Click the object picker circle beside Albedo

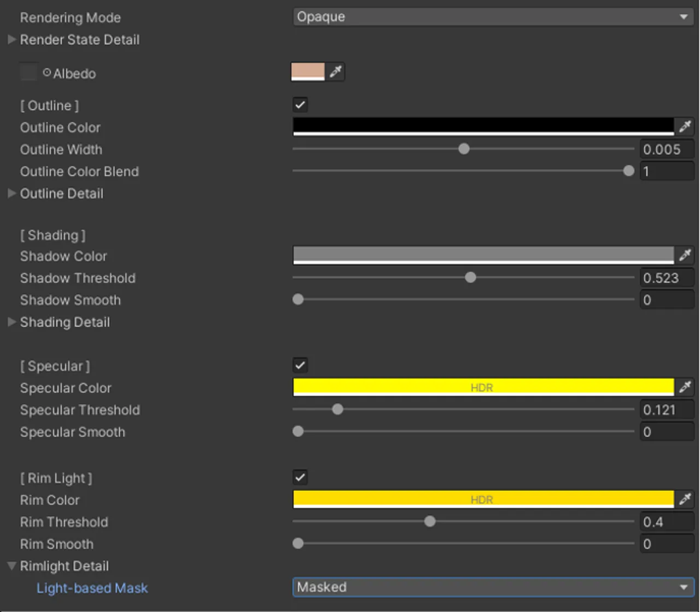[x=46, y=72]
